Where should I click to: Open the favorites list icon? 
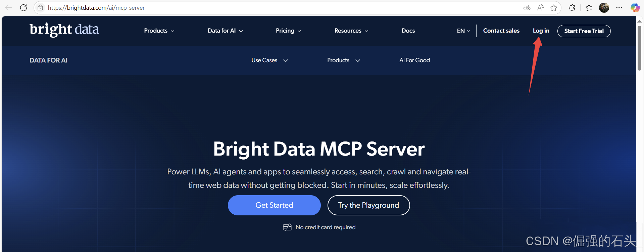pyautogui.click(x=589, y=8)
